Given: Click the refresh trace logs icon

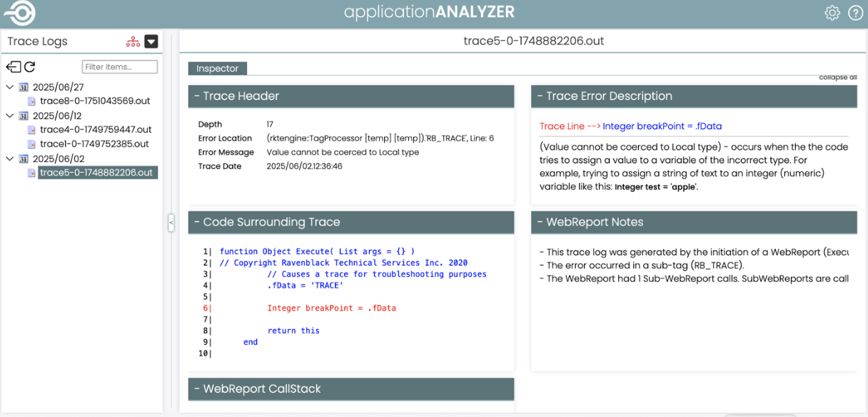Looking at the screenshot, I should (30, 67).
